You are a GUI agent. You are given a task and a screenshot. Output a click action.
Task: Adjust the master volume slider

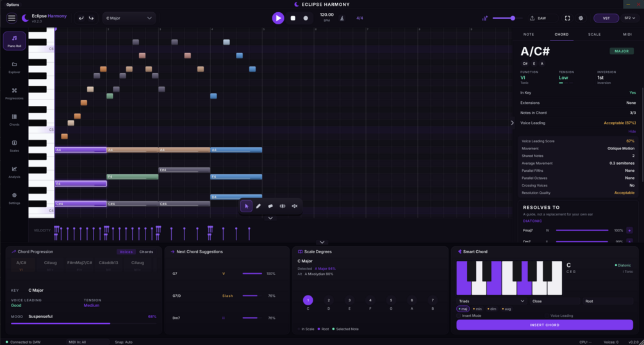[508, 18]
